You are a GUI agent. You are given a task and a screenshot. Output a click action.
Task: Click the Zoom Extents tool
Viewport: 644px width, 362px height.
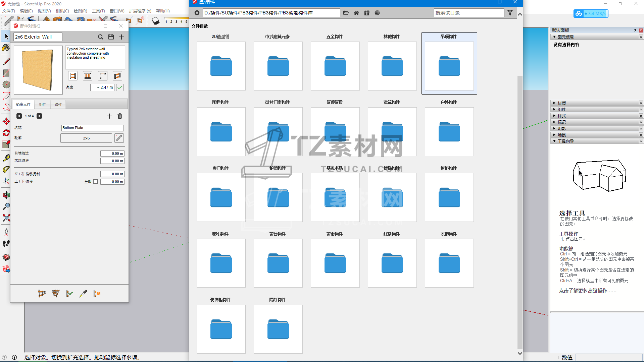[x=6, y=218]
